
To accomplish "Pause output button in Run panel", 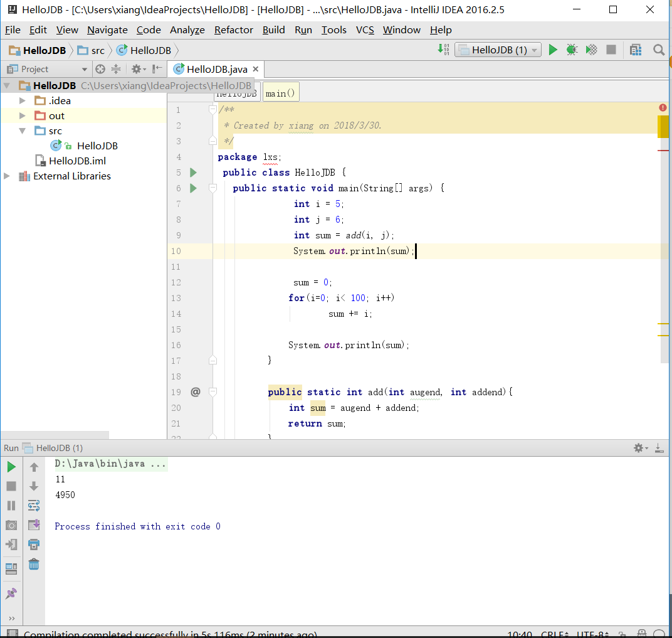I will point(11,506).
